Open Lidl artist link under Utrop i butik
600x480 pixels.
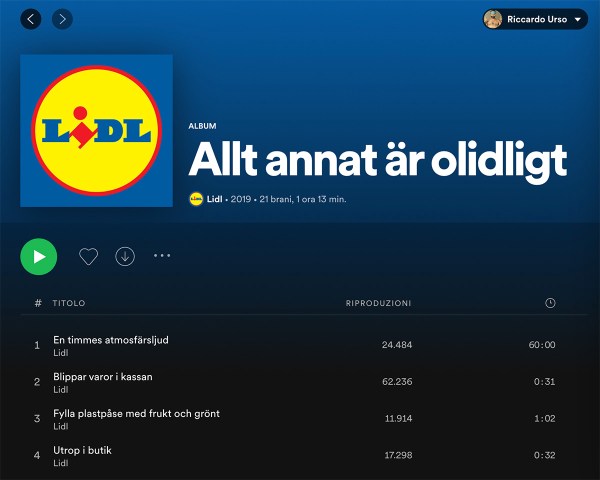coord(60,463)
